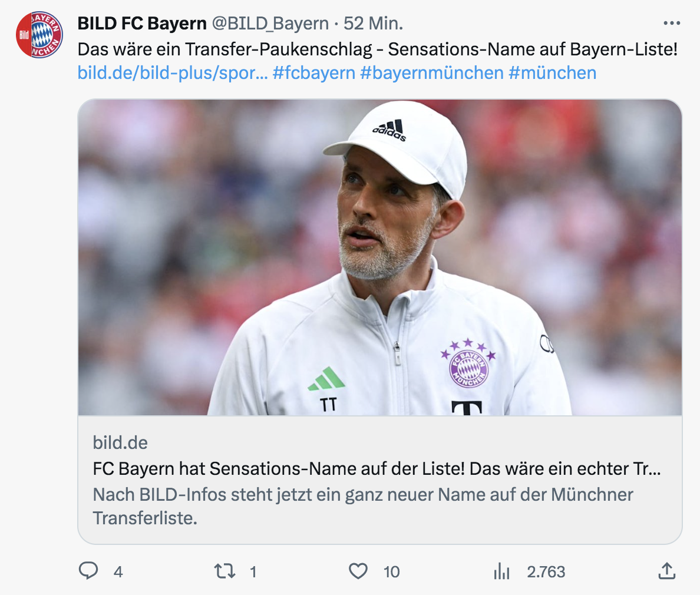Screen dimensions: 700x595
Task: Select the #münchen hashtag
Action: (x=552, y=73)
